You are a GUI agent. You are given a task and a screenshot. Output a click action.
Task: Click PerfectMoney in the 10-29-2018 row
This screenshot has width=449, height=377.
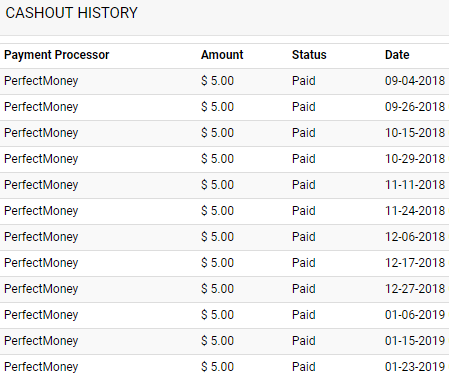coord(41,159)
